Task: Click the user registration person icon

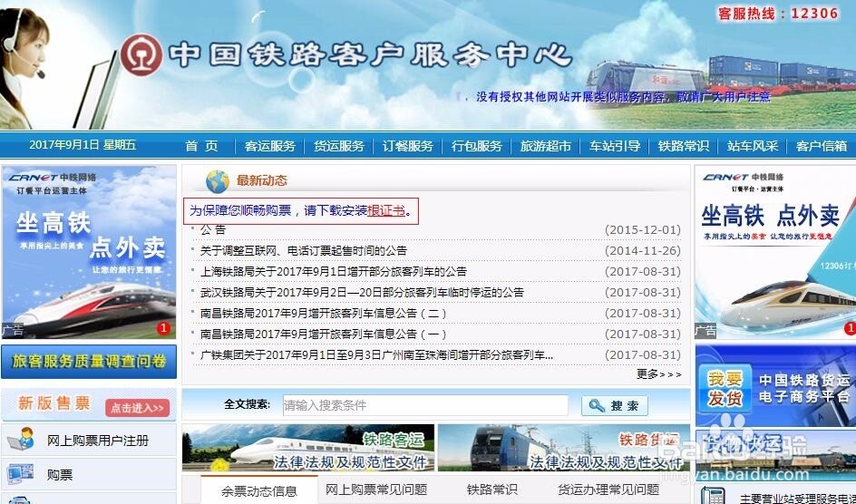Action: click(x=21, y=440)
